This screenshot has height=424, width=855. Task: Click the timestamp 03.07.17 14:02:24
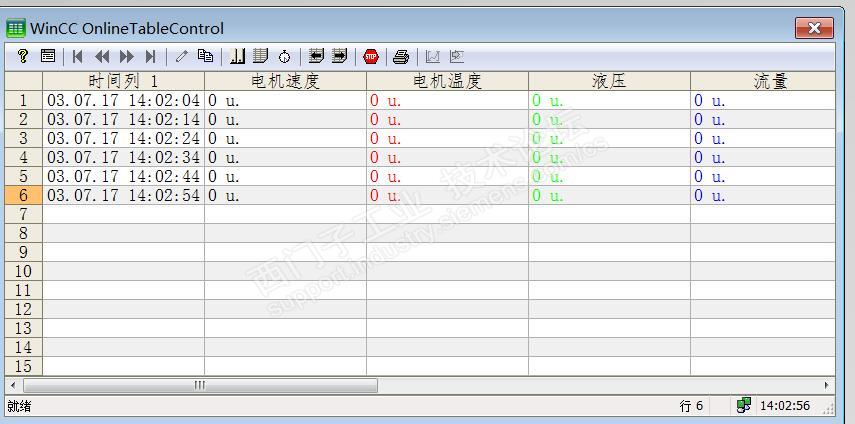(x=123, y=138)
